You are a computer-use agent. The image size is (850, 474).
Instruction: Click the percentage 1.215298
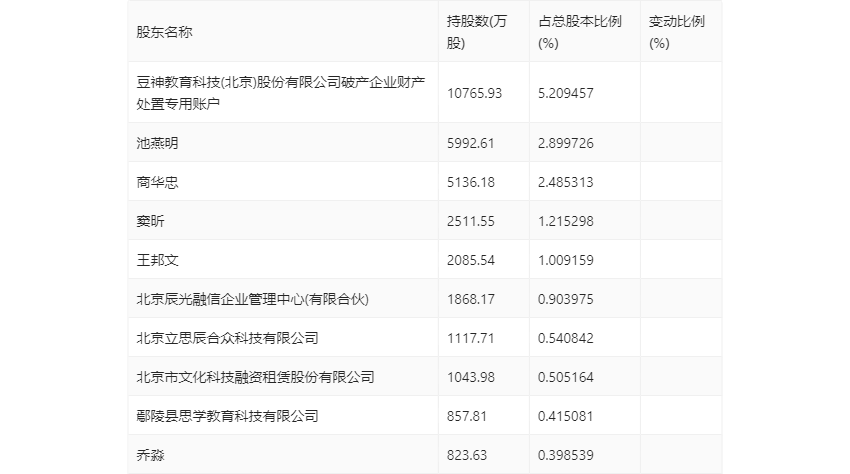coord(565,221)
